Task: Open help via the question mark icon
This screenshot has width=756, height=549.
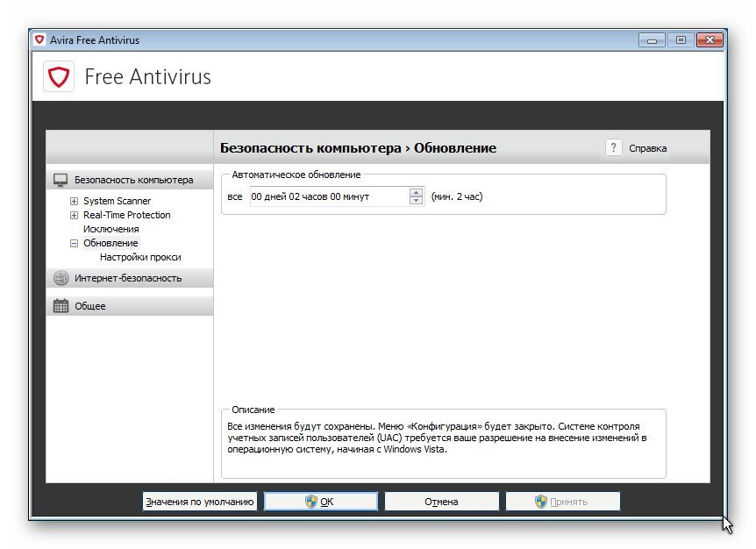Action: pyautogui.click(x=613, y=147)
